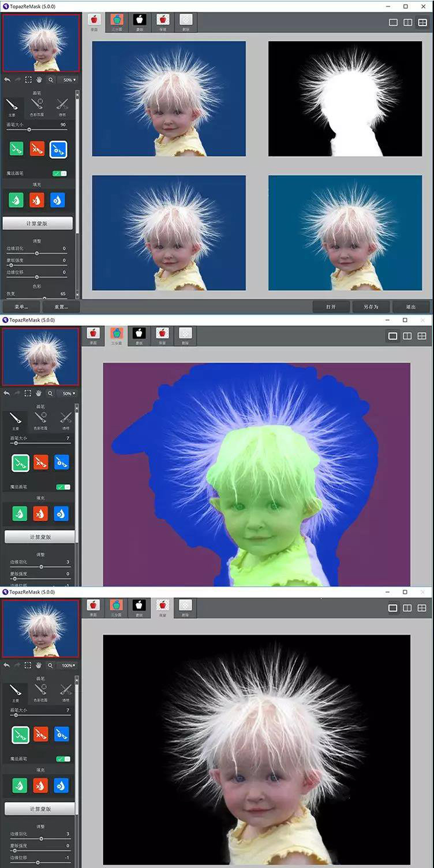The width and height of the screenshot is (434, 868).
Task: Open the 菜单... menu button
Action: click(x=21, y=307)
